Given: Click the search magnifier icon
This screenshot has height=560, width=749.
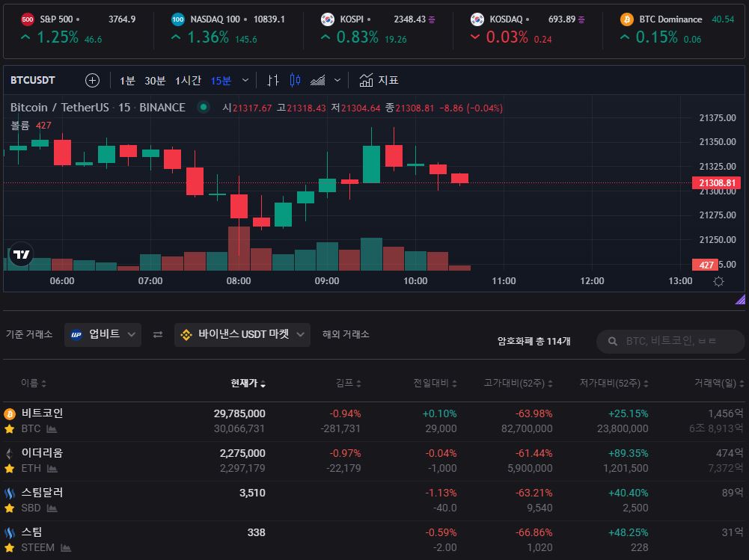Looking at the screenshot, I should point(612,341).
